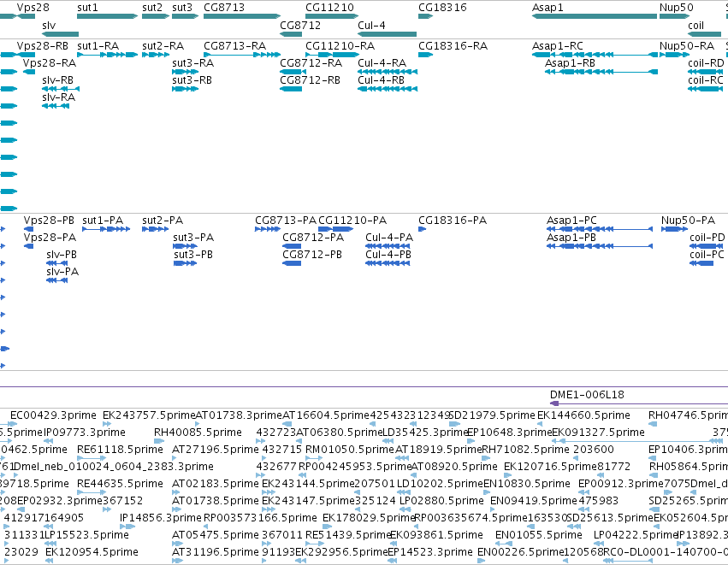Select the CG8712 gene label
728x565 pixels.
click(300, 26)
